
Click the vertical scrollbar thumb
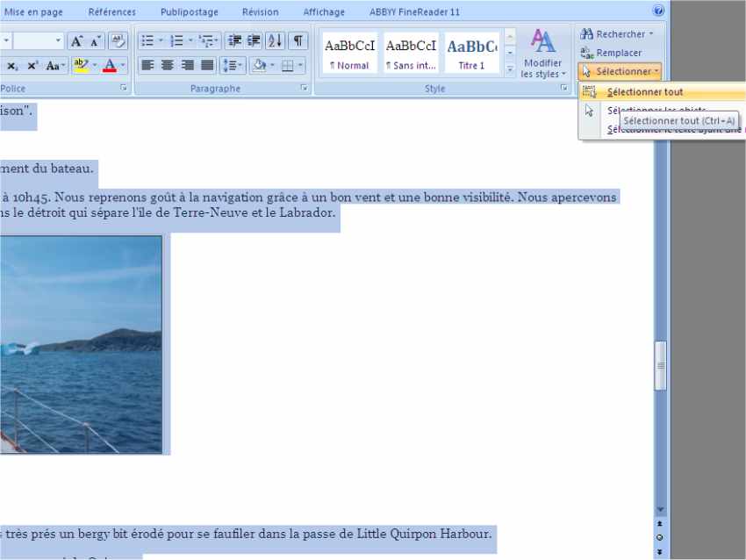[660, 365]
